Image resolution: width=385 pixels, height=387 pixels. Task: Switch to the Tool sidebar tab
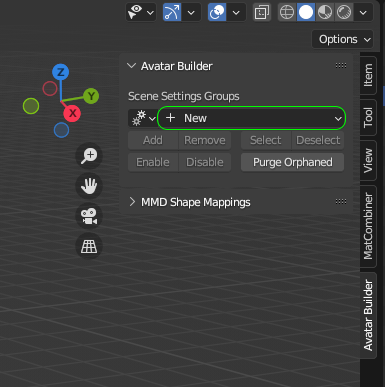(x=368, y=117)
